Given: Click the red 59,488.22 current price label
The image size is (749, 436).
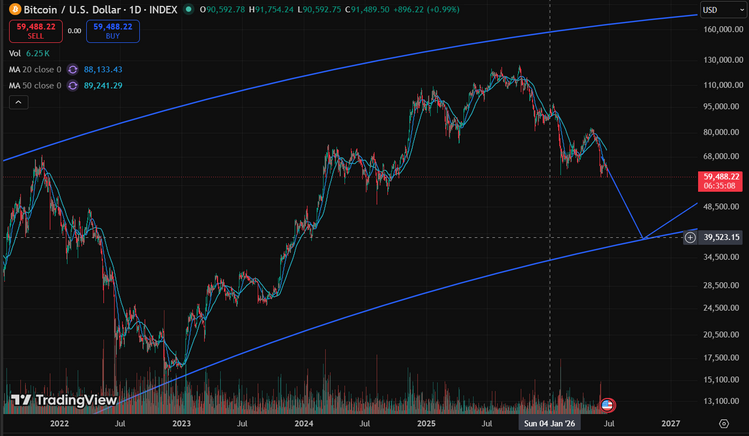Looking at the screenshot, I should coord(720,181).
